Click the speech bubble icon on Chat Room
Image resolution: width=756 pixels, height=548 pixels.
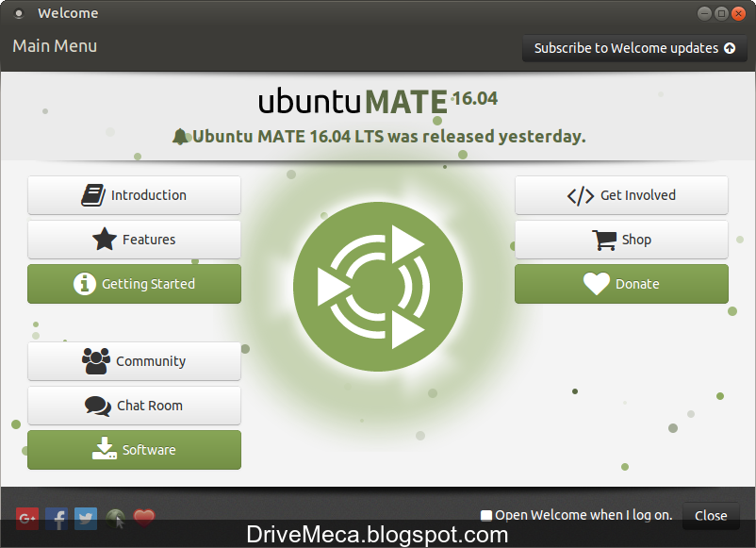click(x=96, y=405)
